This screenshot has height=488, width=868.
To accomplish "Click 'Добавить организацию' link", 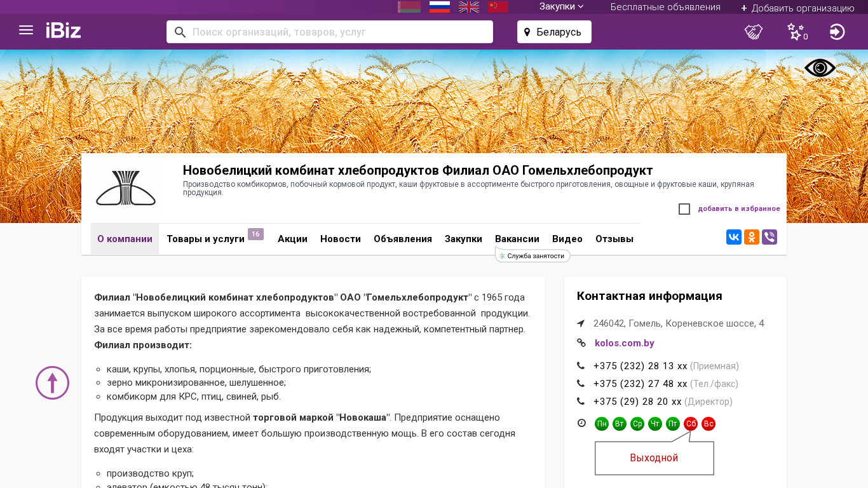I will 797,8.
